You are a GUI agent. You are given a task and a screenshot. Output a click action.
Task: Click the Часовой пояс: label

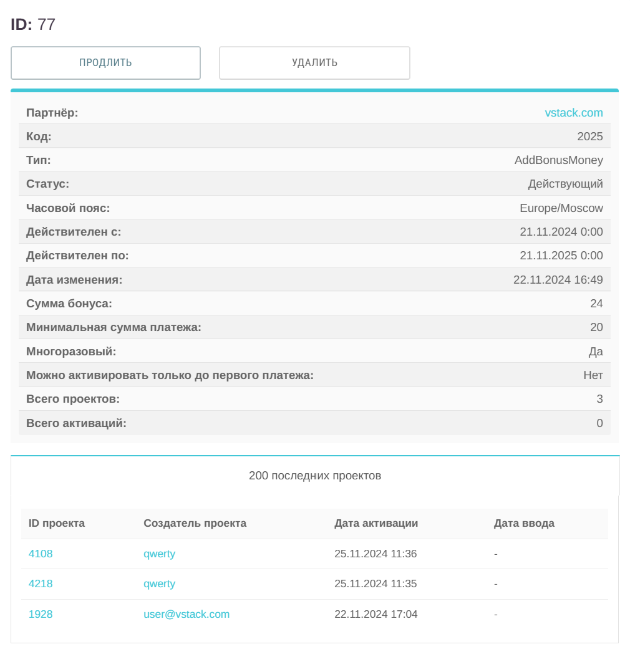point(68,208)
